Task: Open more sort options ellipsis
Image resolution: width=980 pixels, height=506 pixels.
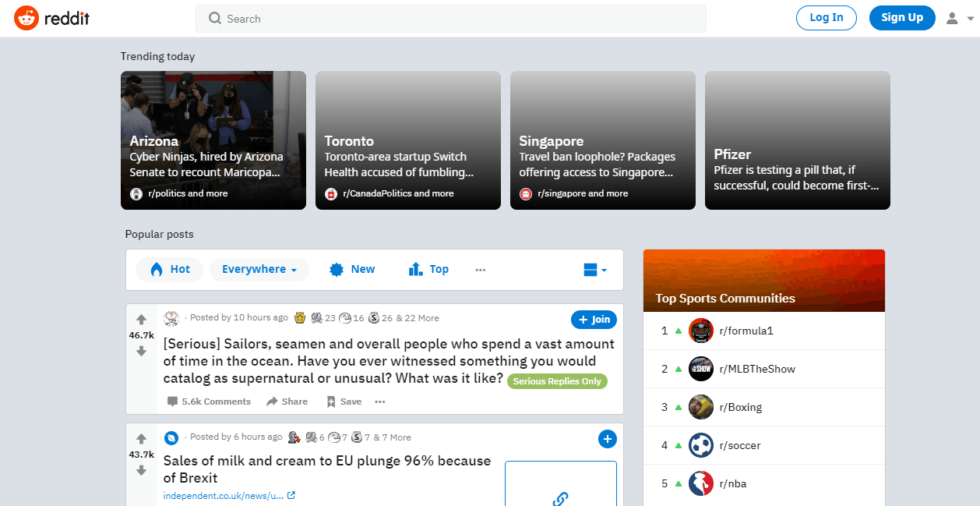Action: click(481, 270)
